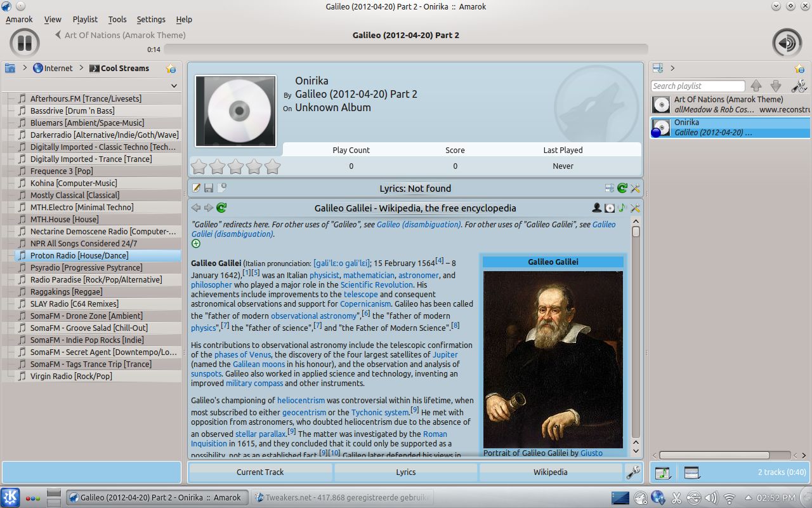Screen dimensions: 812x508
Task: Show Wikipedia album page icon
Action: pos(610,208)
